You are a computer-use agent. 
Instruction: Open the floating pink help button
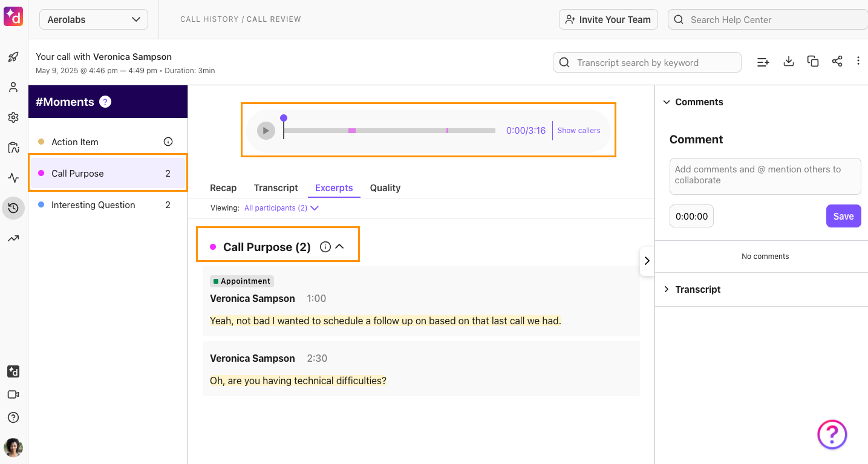pos(832,434)
